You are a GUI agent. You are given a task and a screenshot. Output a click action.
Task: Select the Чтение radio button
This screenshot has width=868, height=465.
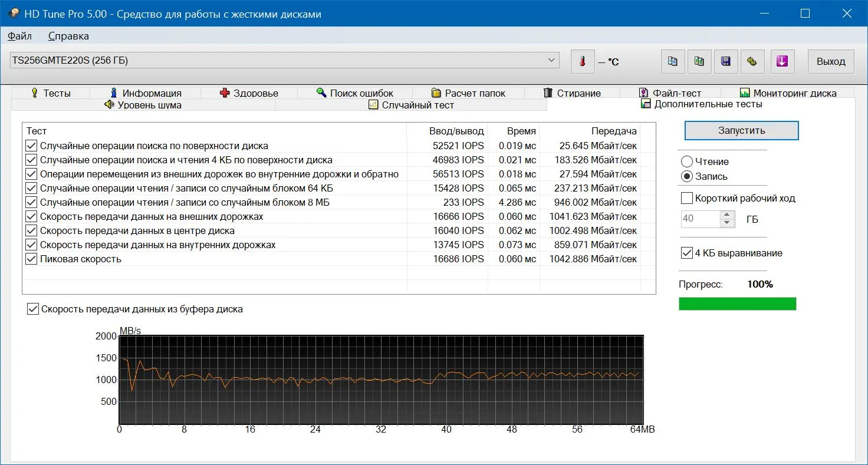686,161
